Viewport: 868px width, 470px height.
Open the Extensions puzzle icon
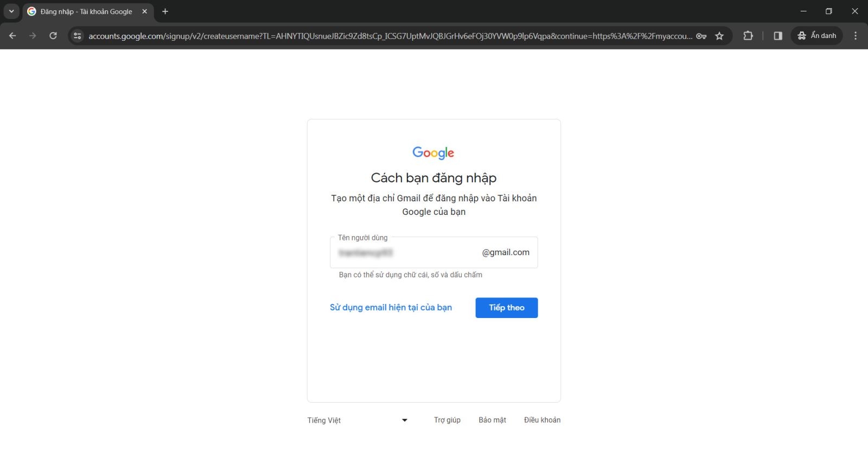point(748,36)
